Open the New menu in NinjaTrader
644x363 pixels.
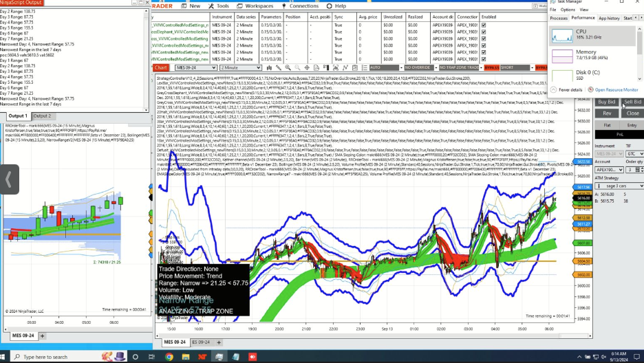click(x=191, y=6)
